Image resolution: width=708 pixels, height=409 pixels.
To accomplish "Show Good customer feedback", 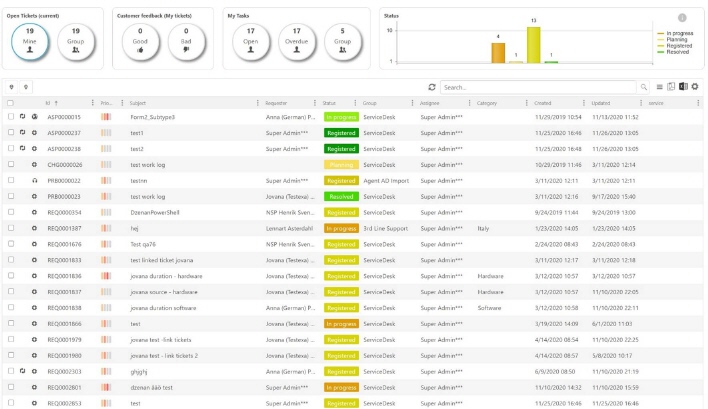I will (x=140, y=42).
